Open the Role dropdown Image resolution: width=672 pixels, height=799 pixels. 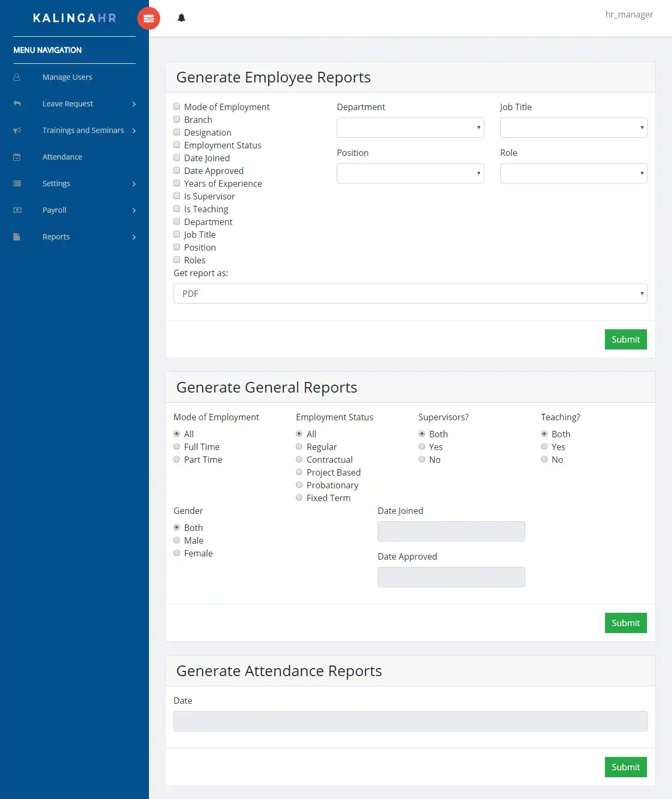[574, 173]
